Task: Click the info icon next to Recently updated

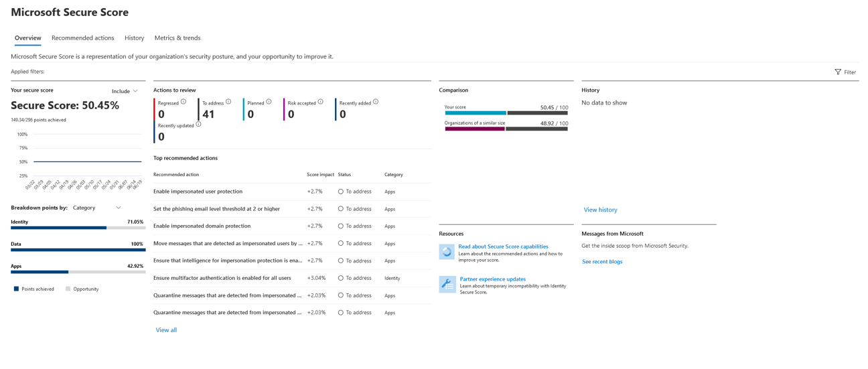Action: pos(198,125)
